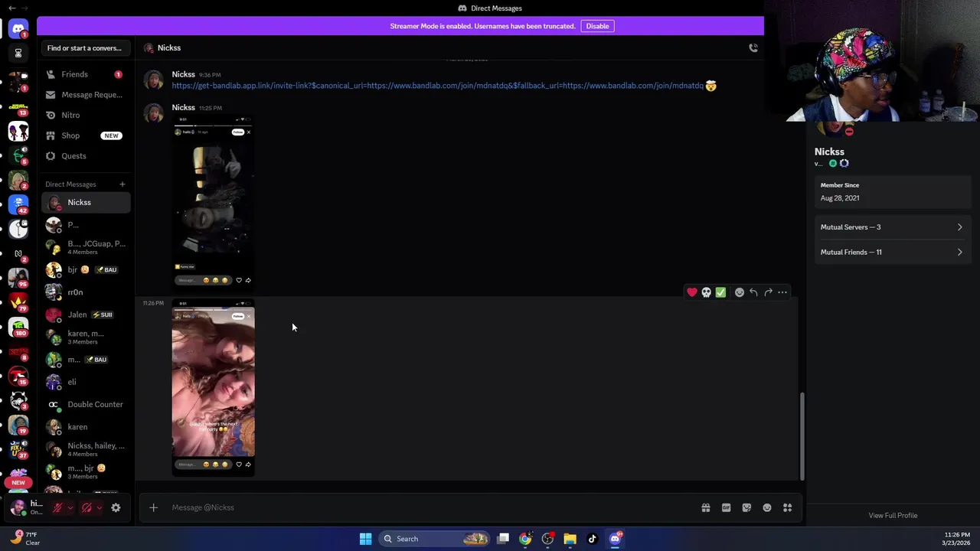Toggle headphone deafen
Image resolution: width=980 pixels, height=551 pixels.
(87, 507)
